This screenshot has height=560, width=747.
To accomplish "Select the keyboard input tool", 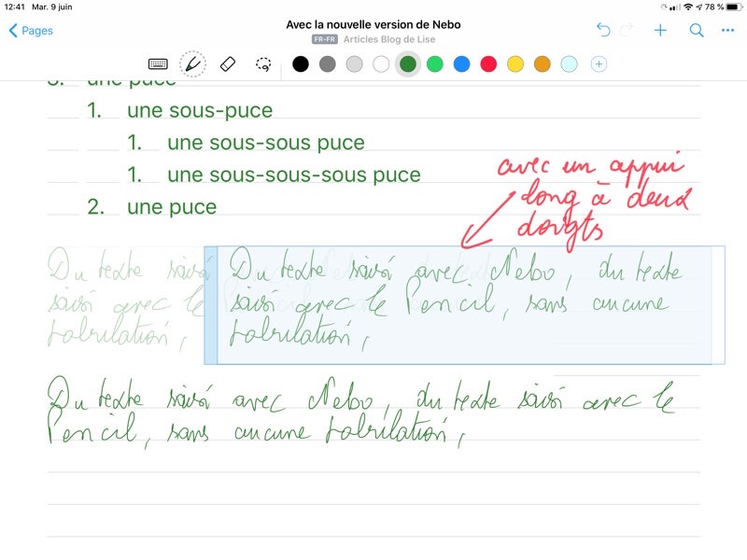I will click(158, 64).
